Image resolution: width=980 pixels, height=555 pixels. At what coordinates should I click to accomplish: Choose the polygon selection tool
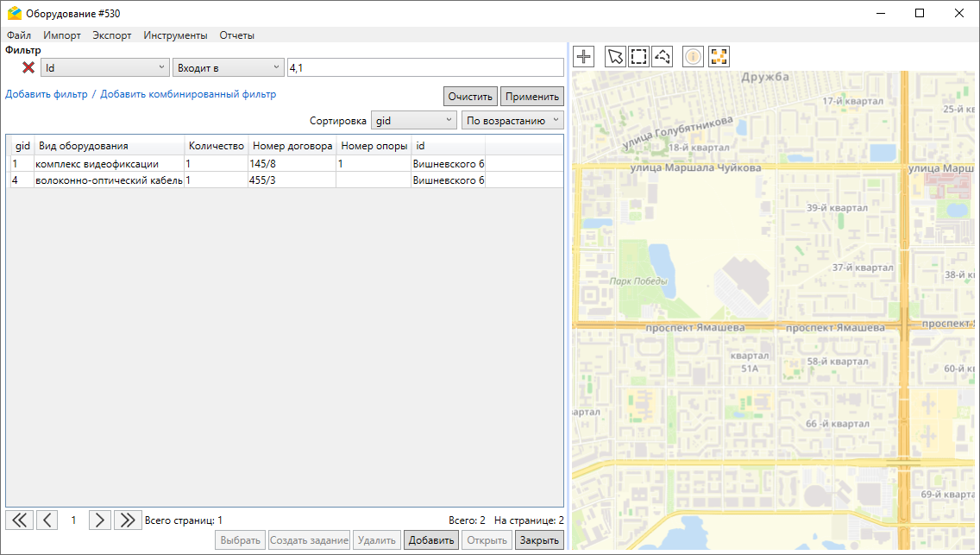[663, 57]
